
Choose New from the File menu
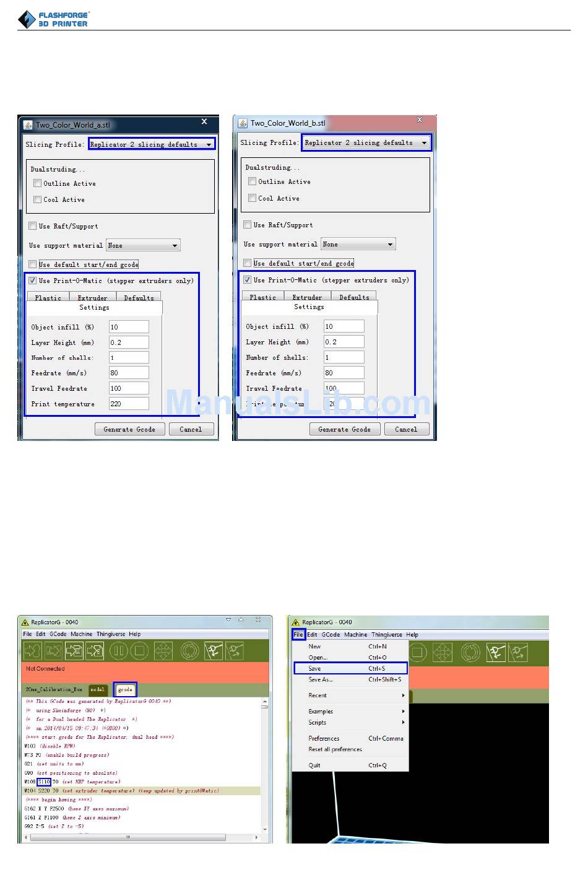point(350,646)
